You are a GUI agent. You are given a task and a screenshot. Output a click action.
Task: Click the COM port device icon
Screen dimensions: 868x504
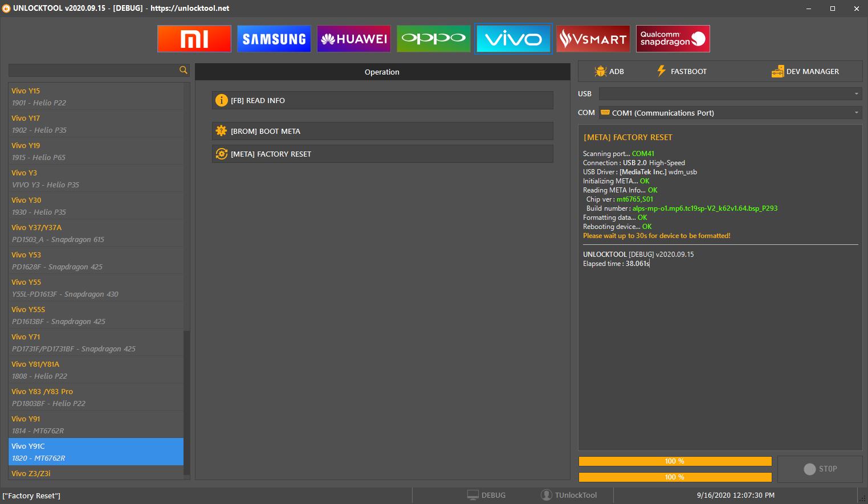tap(605, 113)
